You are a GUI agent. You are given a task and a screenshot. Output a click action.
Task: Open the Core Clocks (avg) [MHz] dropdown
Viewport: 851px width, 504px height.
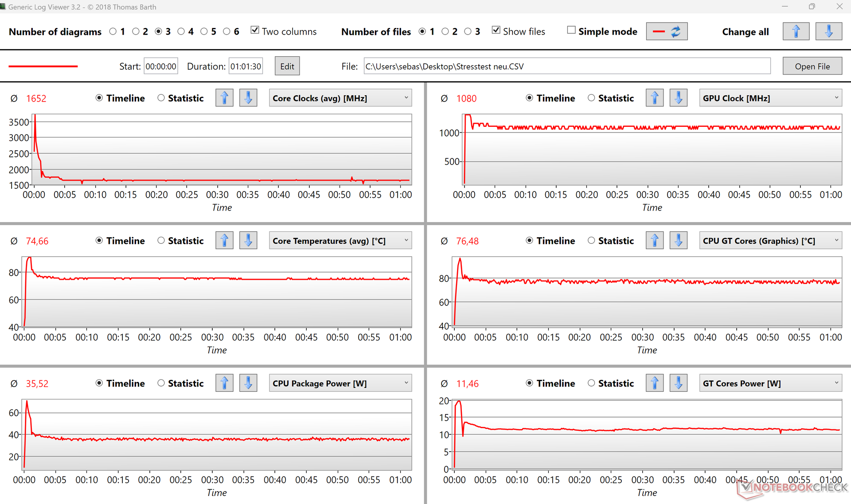click(340, 98)
